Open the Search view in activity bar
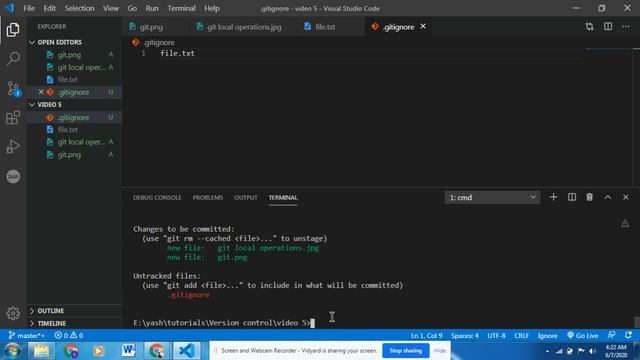 coord(13,58)
